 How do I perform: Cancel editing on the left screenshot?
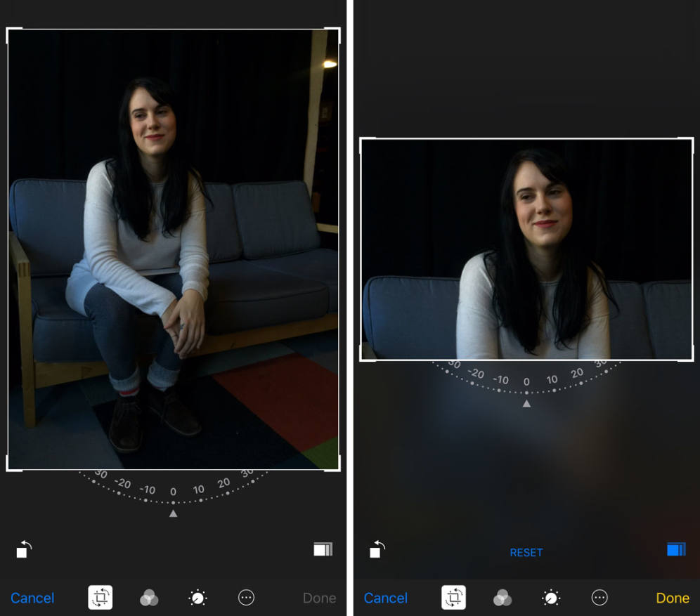[x=32, y=598]
